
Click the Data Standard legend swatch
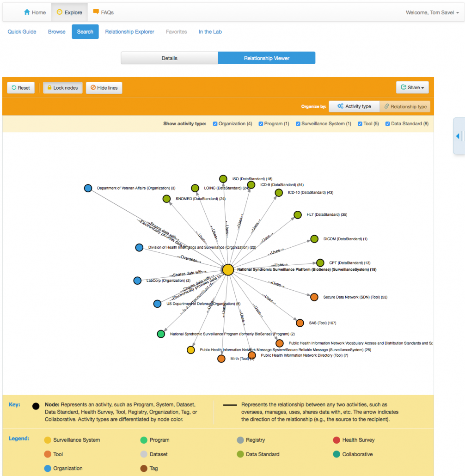point(240,454)
